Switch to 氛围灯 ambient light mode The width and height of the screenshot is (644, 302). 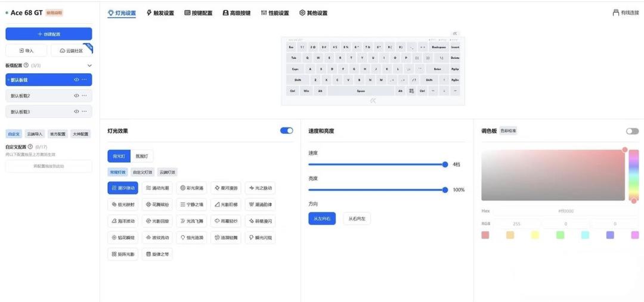(142, 156)
